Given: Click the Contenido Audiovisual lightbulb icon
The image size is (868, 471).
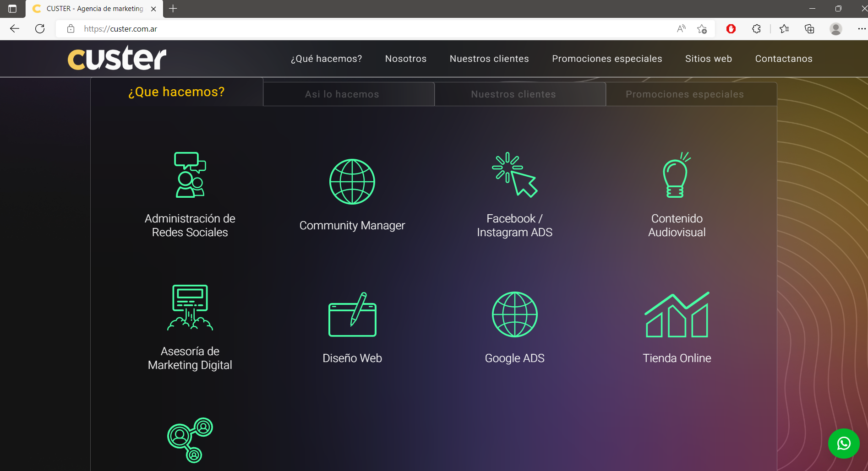Looking at the screenshot, I should pos(677,175).
